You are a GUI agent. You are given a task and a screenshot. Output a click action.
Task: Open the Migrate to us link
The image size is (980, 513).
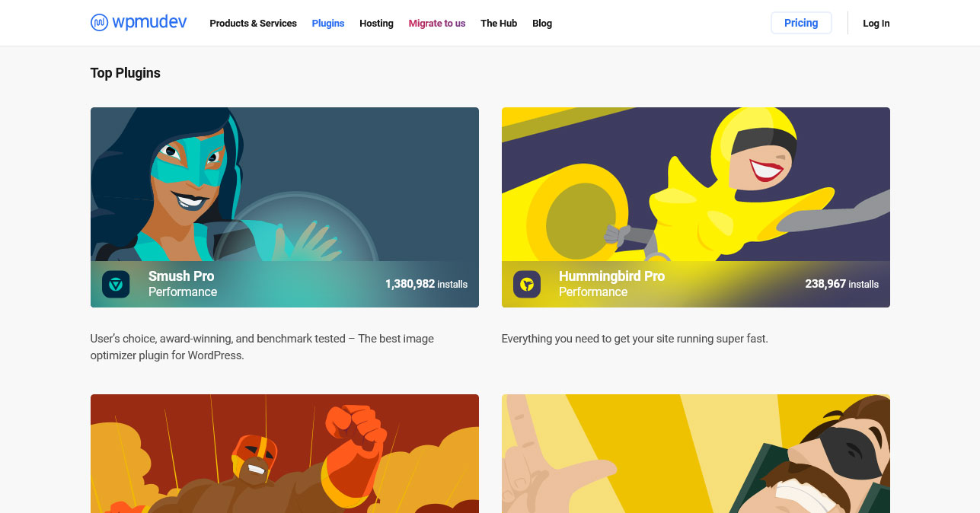437,24
